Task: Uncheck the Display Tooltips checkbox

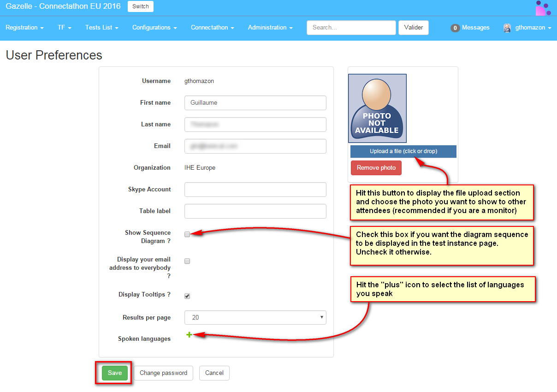Action: coord(187,296)
